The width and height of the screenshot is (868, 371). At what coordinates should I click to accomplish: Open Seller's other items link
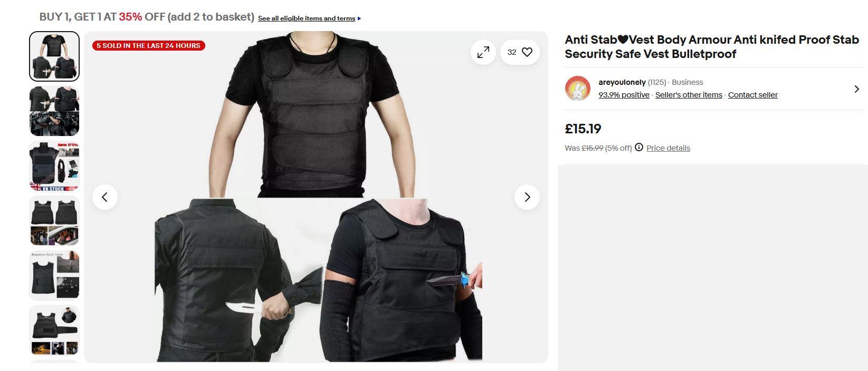pyautogui.click(x=689, y=95)
